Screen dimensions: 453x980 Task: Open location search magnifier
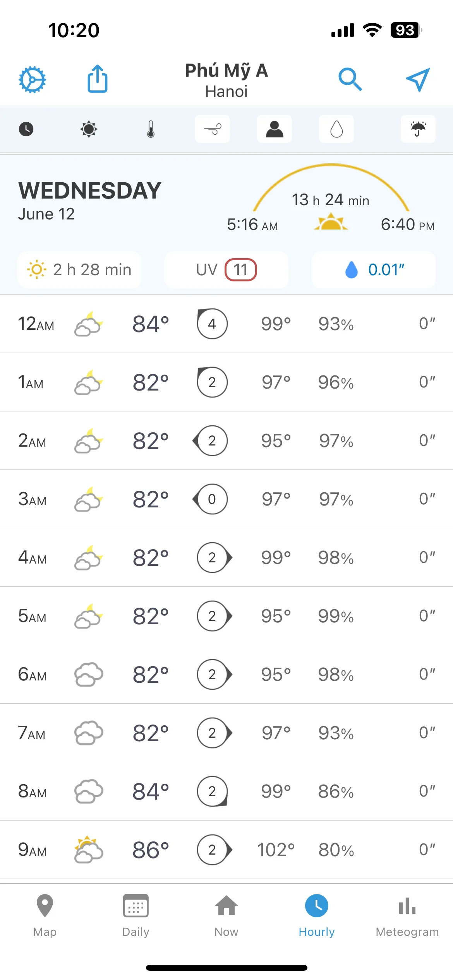click(350, 79)
